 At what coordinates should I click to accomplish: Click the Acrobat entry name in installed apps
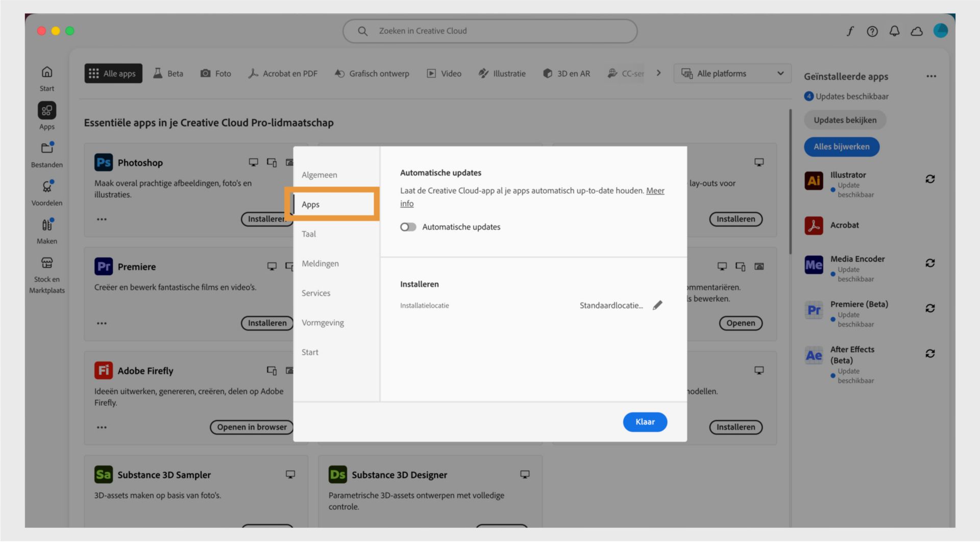click(844, 226)
